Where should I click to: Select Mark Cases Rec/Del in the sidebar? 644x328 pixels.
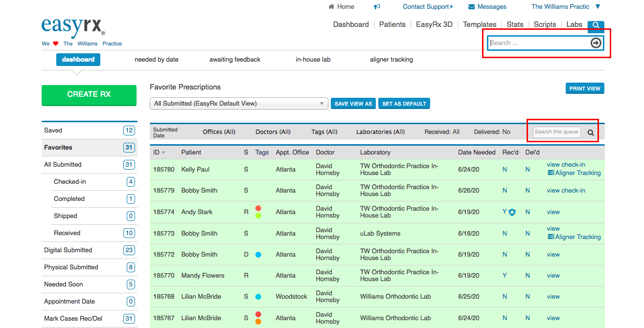pos(90,319)
